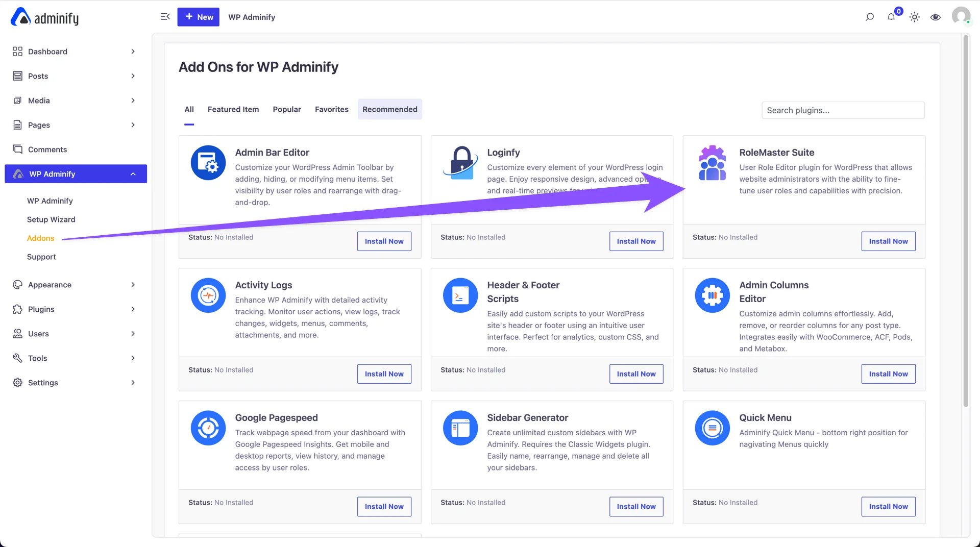Click the Loginfy padlock icon
Viewport: 980px width, 547px height.
460,163
